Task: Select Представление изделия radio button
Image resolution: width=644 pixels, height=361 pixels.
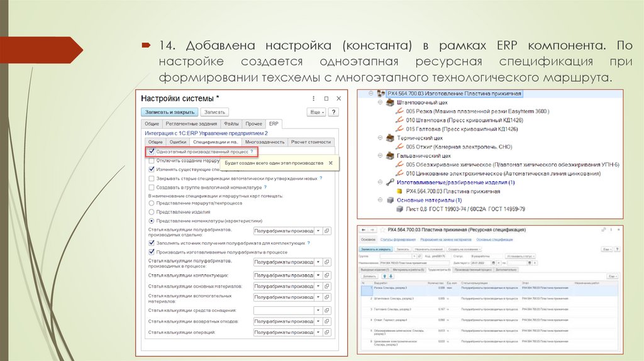Action: [152, 212]
